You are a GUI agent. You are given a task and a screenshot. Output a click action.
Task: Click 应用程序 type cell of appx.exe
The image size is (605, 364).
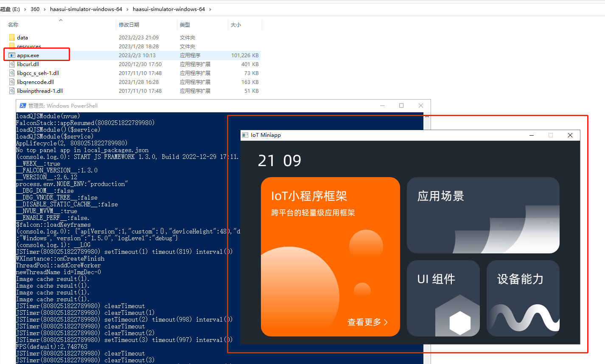(x=190, y=56)
